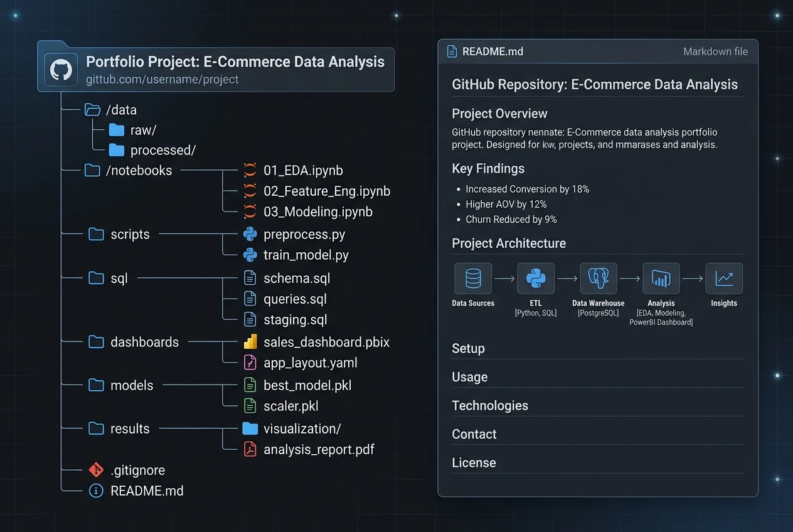Click the ETL Python icon in architecture
Viewport: 793px width, 532px height.
536,279
